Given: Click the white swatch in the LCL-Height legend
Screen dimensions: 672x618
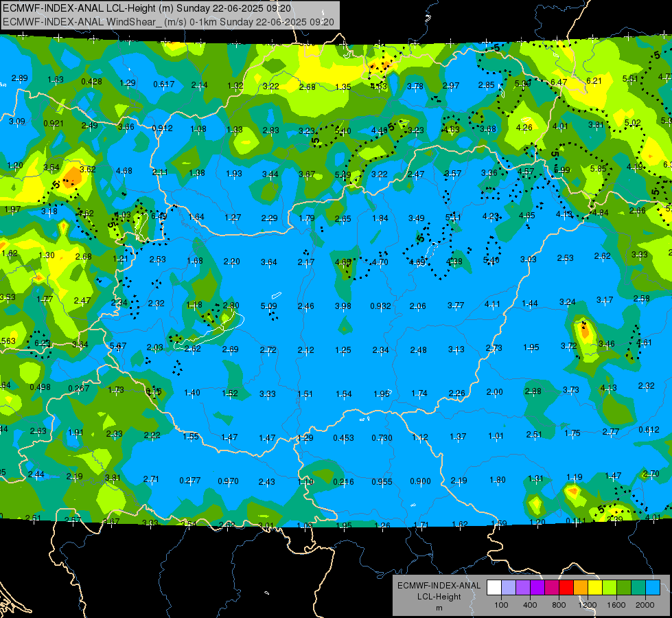Looking at the screenshot, I should click(494, 588).
